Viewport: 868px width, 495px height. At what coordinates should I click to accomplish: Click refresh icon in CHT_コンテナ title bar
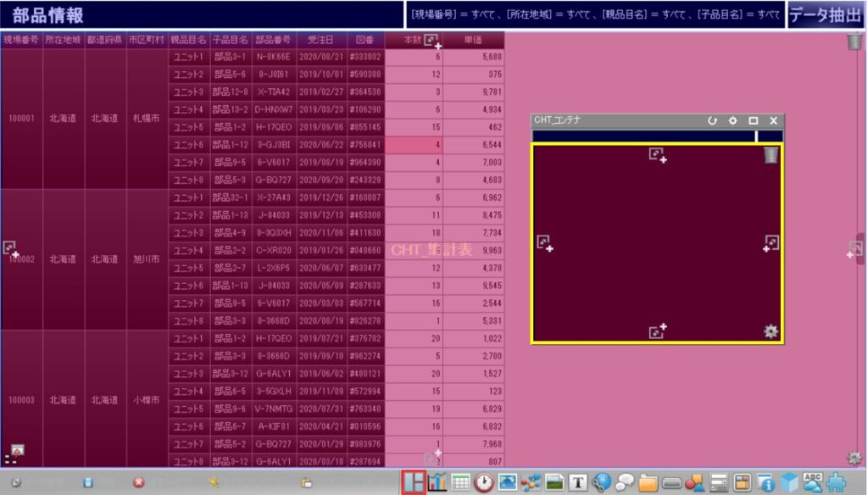pos(713,121)
